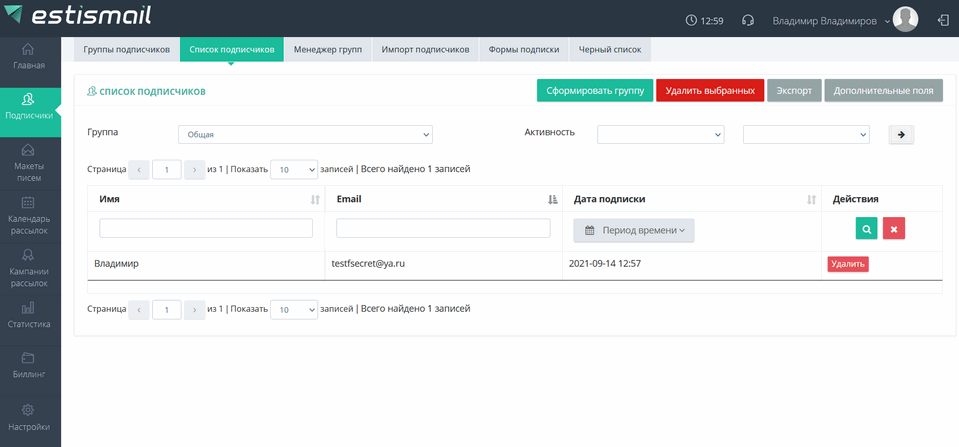959x447 pixels.
Task: Switch to the Черный список tab
Action: point(610,49)
